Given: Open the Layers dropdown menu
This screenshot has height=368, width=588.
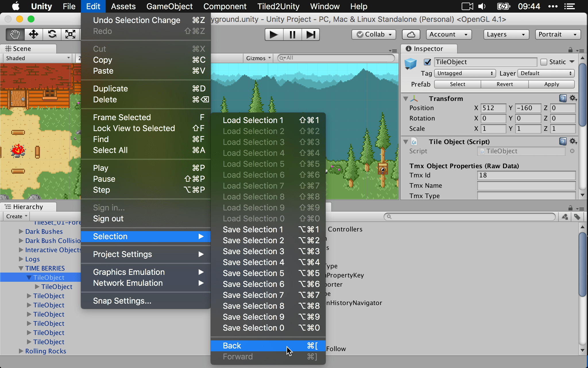Looking at the screenshot, I should click(x=504, y=35).
